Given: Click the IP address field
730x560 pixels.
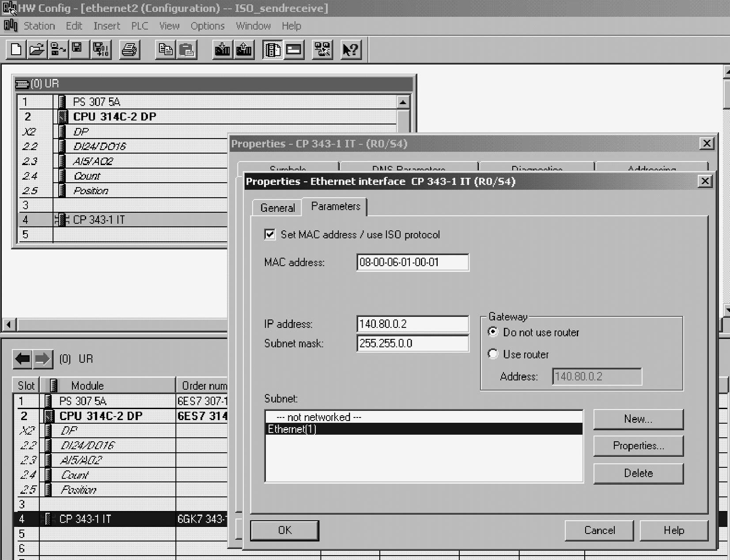Looking at the screenshot, I should 412,324.
